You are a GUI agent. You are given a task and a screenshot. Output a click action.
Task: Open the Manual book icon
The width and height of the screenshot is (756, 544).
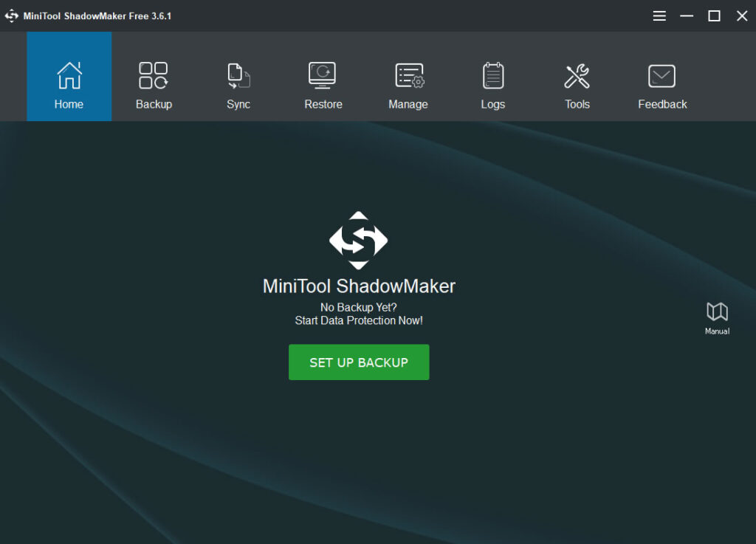coord(717,311)
